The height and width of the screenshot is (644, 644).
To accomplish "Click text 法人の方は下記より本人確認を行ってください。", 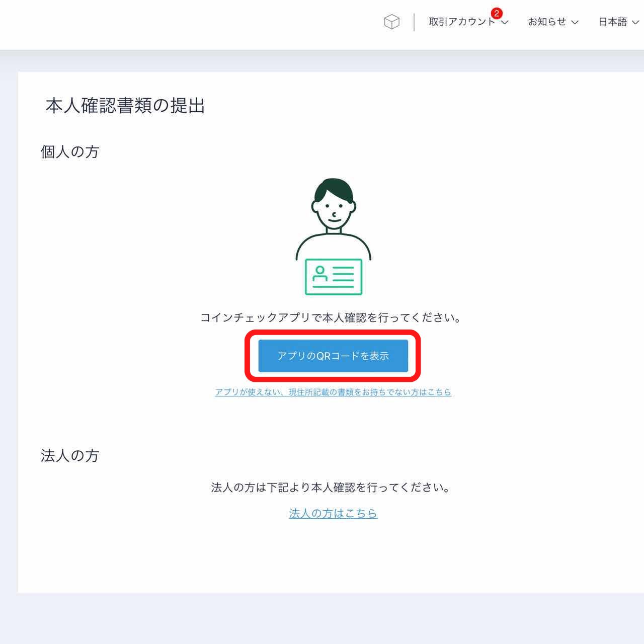I will pyautogui.click(x=331, y=488).
